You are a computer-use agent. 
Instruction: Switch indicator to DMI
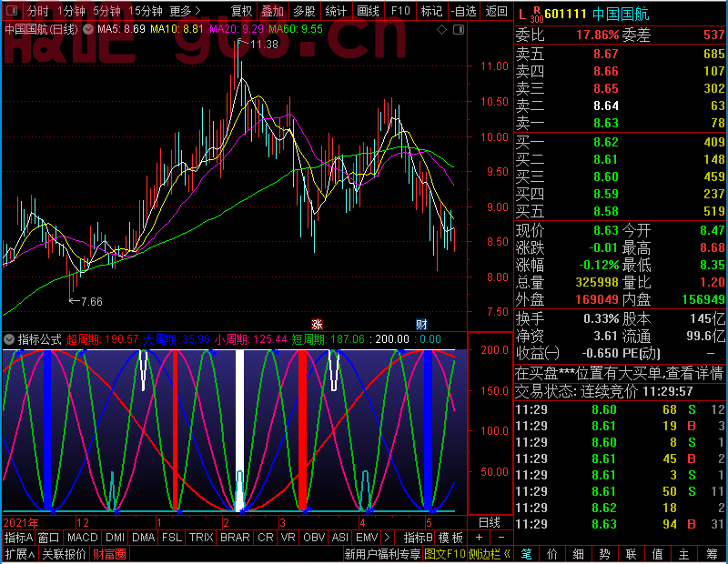(x=116, y=538)
